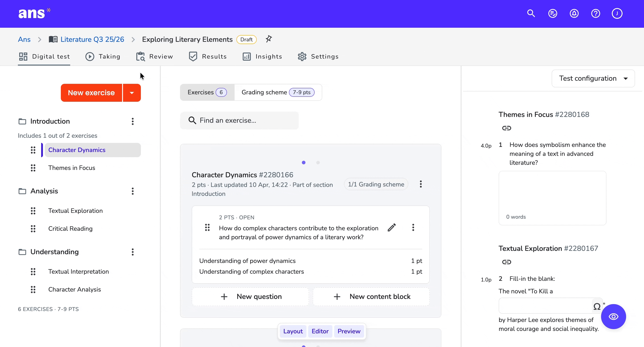Click the Draft status badge
Image resolution: width=644 pixels, height=347 pixels.
pos(246,40)
